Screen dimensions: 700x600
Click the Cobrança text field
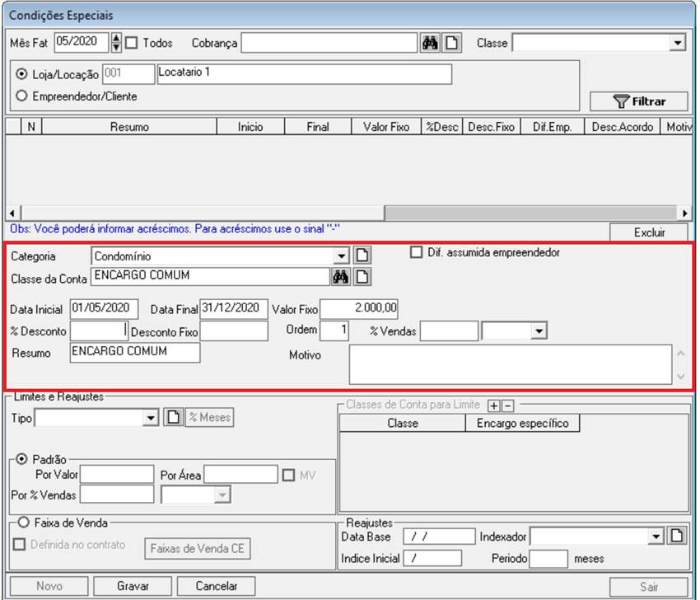pos(329,43)
